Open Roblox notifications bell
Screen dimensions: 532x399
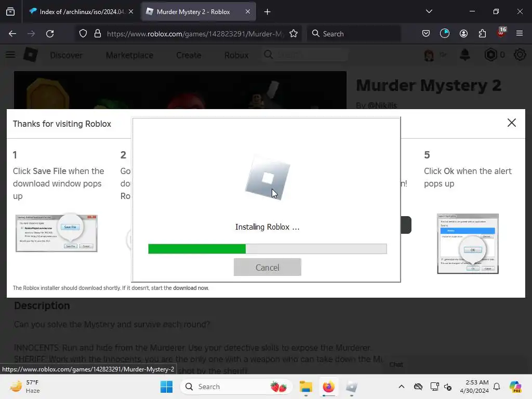[x=465, y=55]
